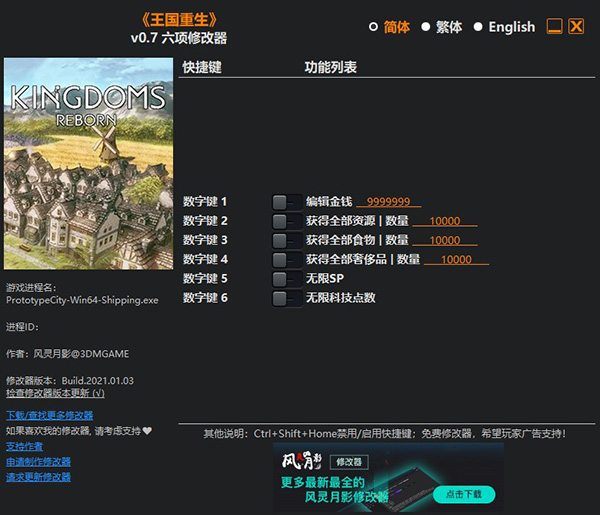Enable the 无限SP toggle
The height and width of the screenshot is (515, 600).
tap(286, 279)
